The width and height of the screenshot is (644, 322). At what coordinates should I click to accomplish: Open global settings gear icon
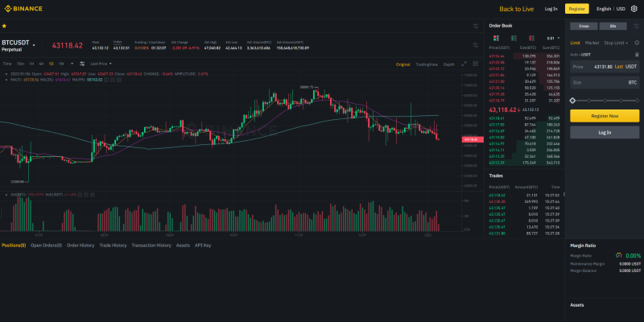[634, 9]
